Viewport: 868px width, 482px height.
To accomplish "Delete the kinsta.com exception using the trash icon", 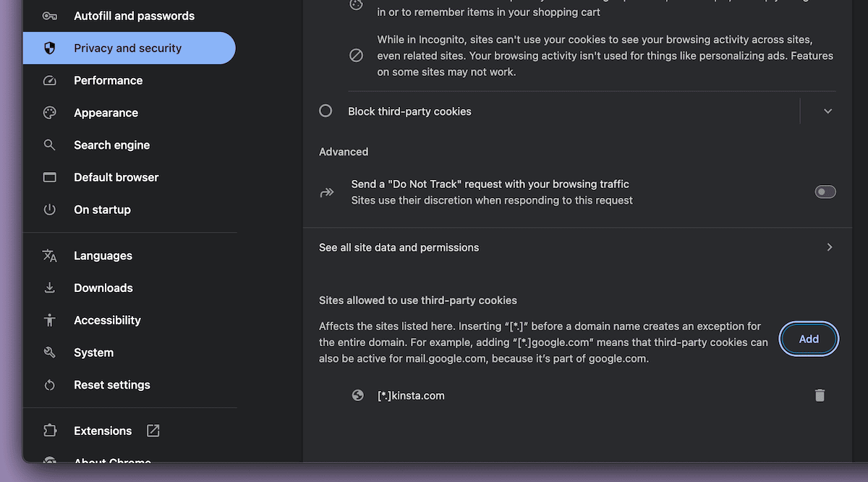I will pyautogui.click(x=820, y=395).
